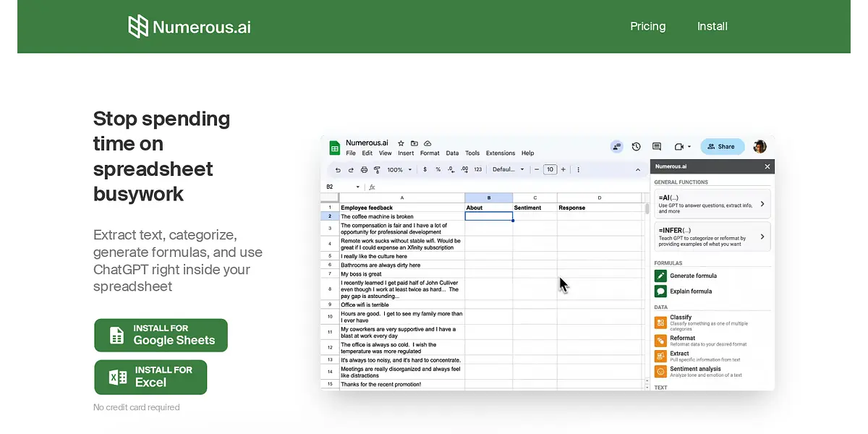Image resolution: width=868 pixels, height=434 pixels.
Task: Click the paint format roller icon
Action: tap(377, 170)
